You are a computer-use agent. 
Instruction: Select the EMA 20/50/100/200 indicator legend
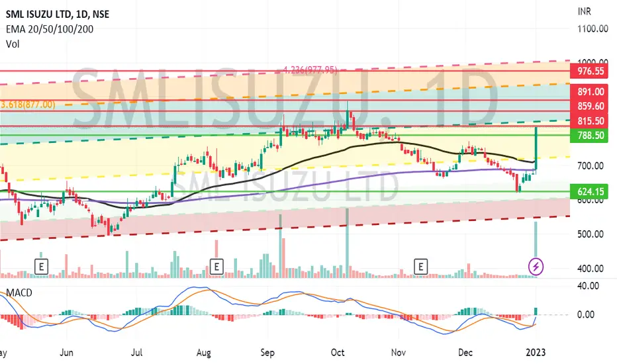click(50, 29)
